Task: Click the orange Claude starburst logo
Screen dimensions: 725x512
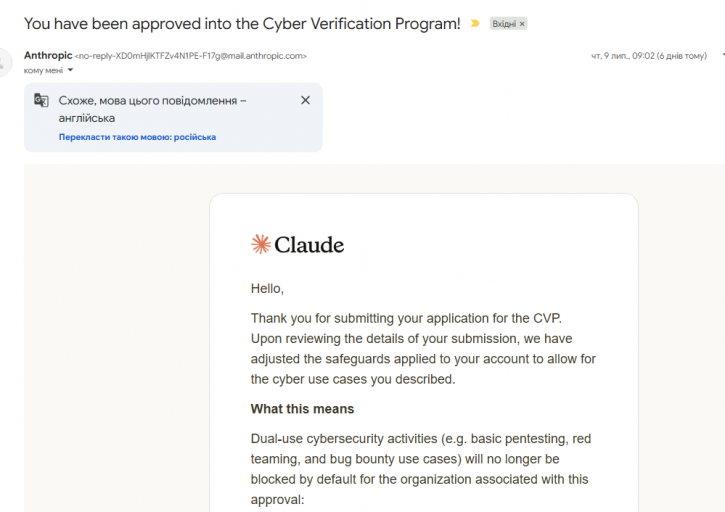Action: (261, 244)
